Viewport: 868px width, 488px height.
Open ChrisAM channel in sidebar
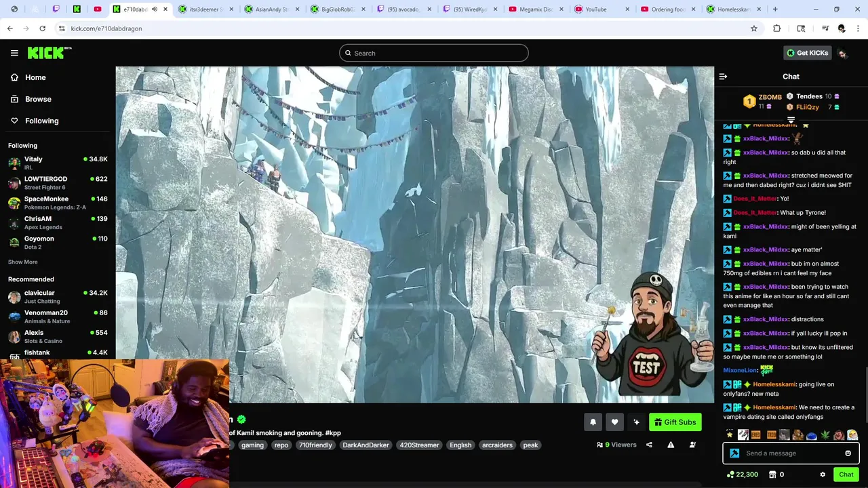pyautogui.click(x=58, y=222)
